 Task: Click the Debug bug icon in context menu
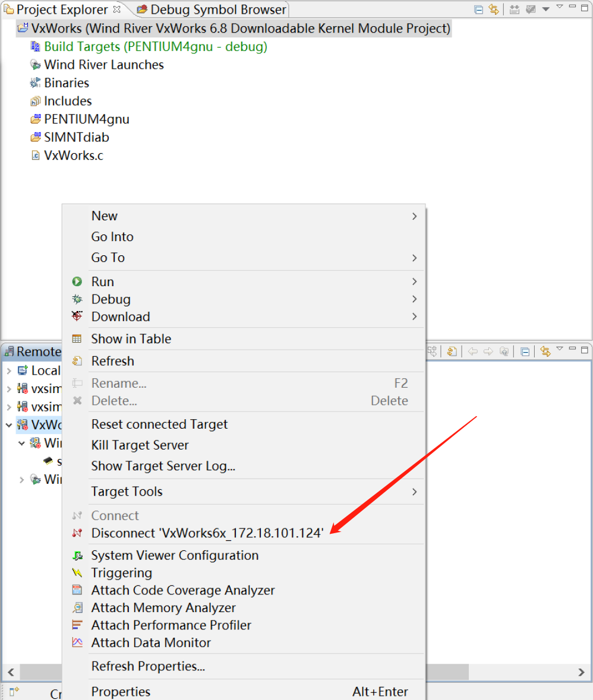tap(77, 299)
